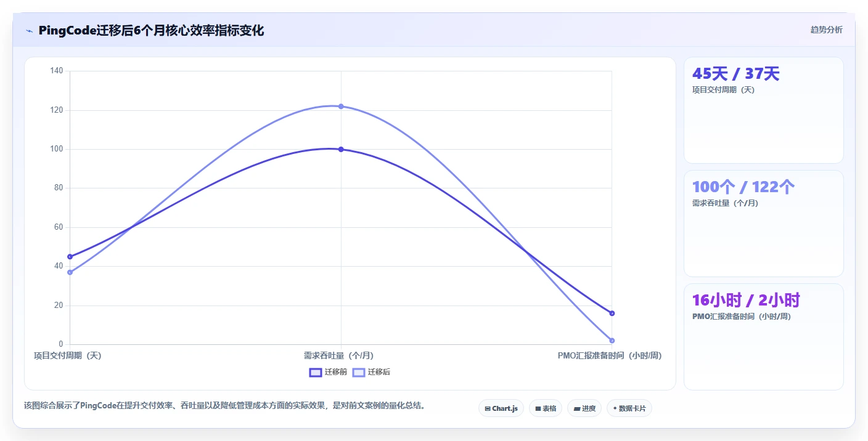Click the 迁移后 data point at 122
The image size is (868, 441).
[341, 107]
